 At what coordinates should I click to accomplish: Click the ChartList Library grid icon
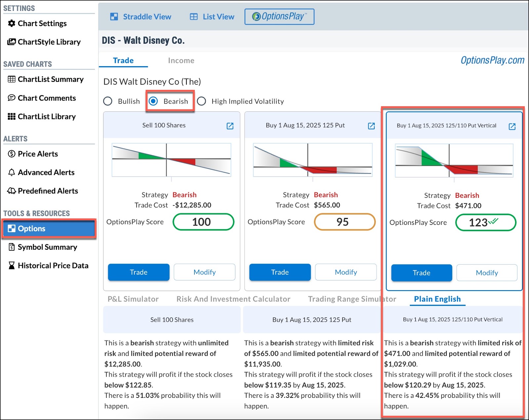point(12,116)
